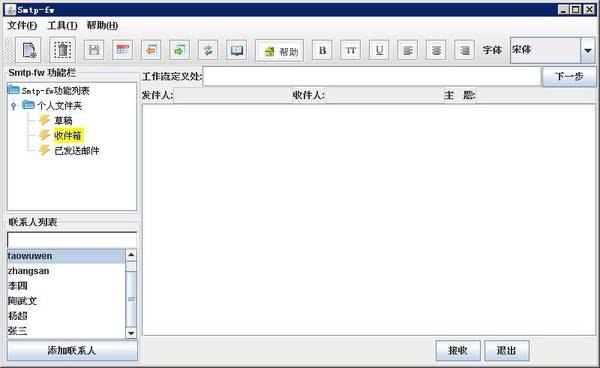600x368 pixels.
Task: Align text to the right
Action: 465,50
